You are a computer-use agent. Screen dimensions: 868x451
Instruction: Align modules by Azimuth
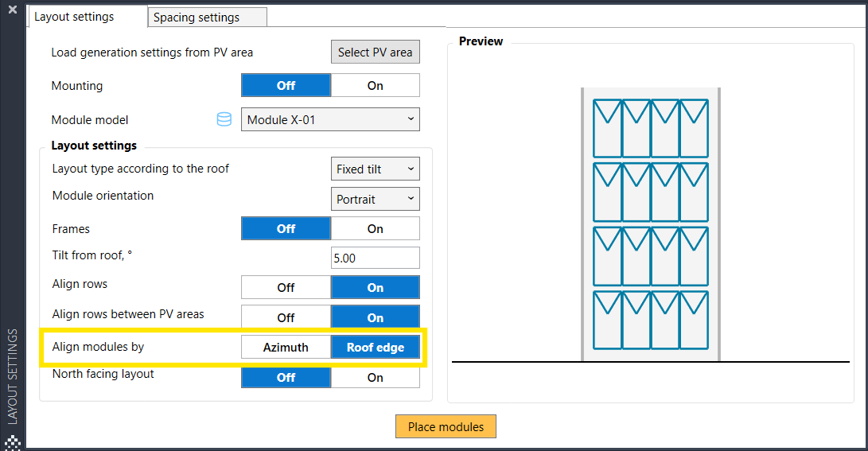coord(286,347)
